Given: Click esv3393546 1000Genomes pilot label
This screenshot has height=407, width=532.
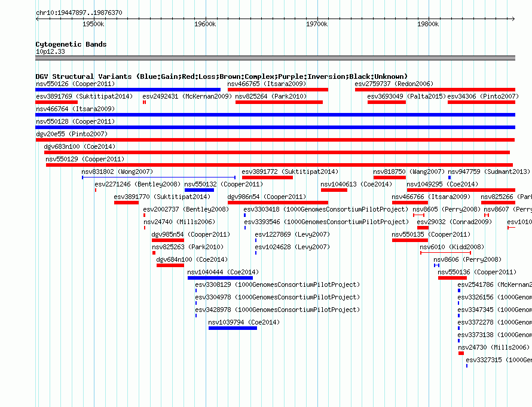Looking at the screenshot, I should click(327, 222).
